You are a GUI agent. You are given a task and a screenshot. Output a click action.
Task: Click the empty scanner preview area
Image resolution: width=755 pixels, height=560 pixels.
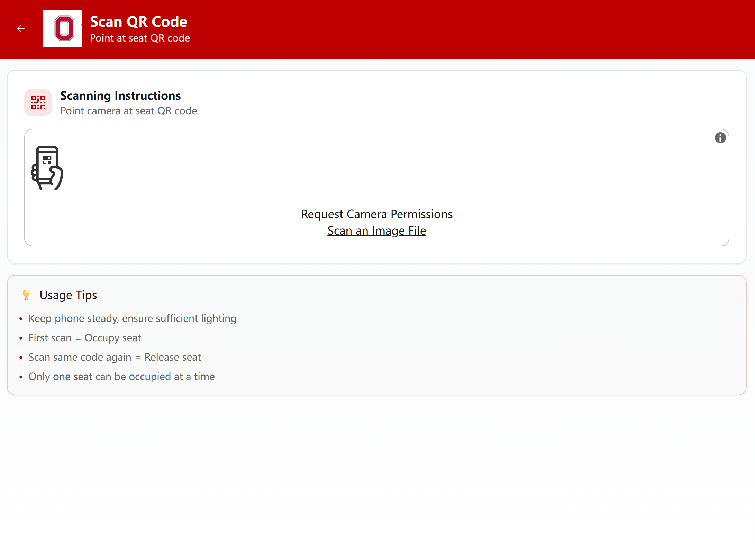pos(376,170)
